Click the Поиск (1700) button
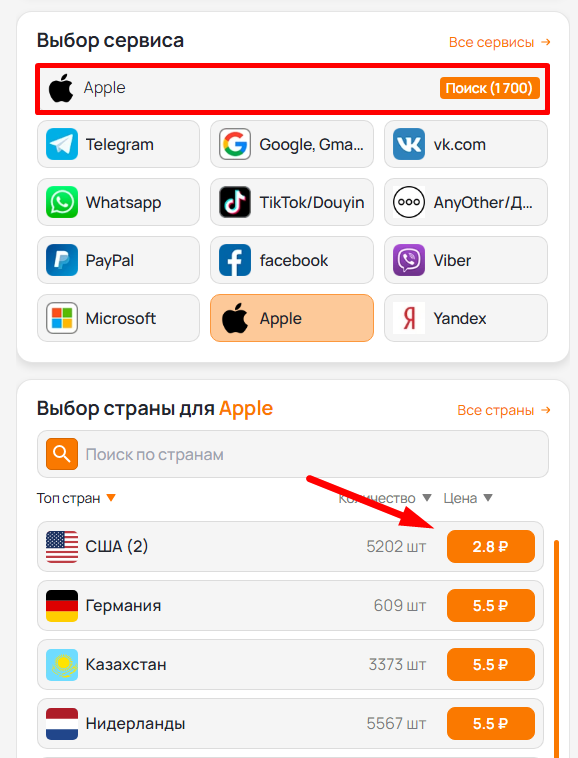 pos(489,88)
